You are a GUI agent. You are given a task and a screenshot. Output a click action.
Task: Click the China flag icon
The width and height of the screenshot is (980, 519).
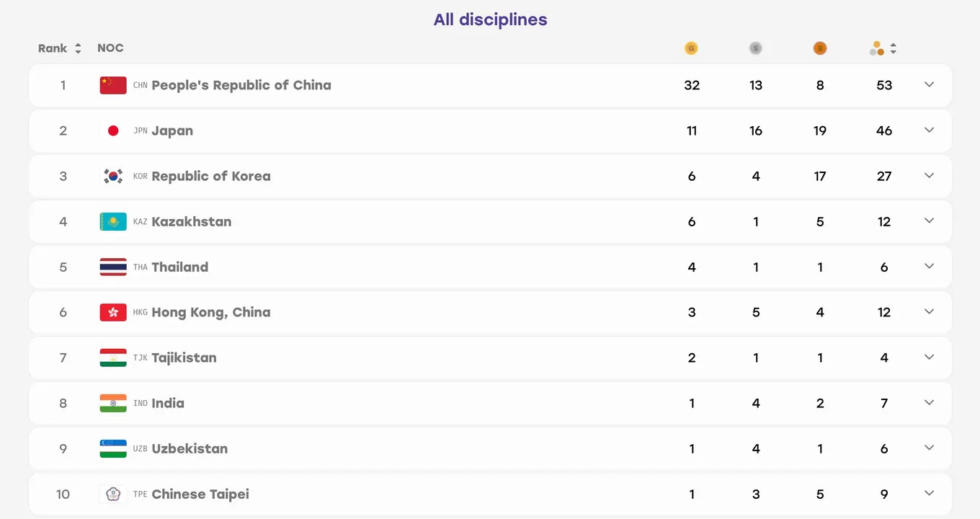[x=113, y=85]
